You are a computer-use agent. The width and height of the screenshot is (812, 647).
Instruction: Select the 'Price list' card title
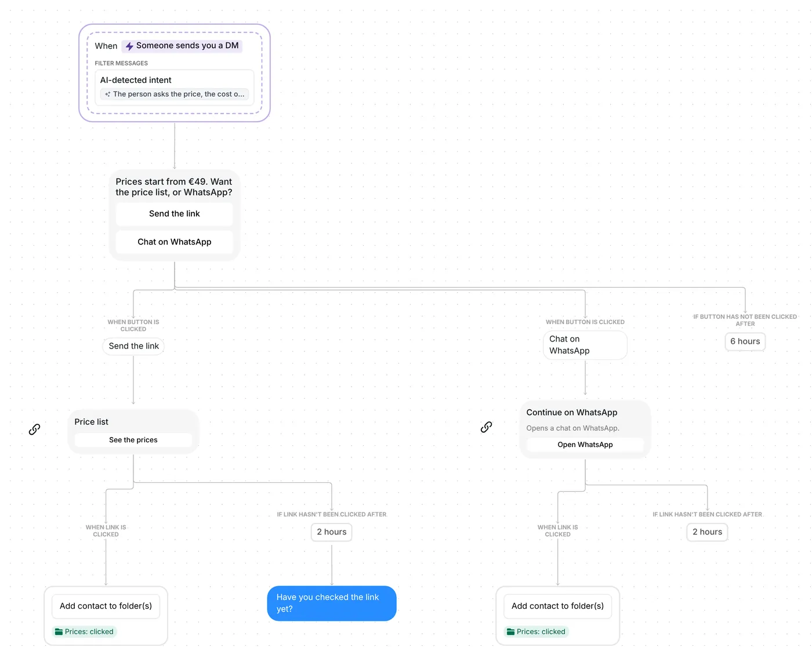point(92,422)
